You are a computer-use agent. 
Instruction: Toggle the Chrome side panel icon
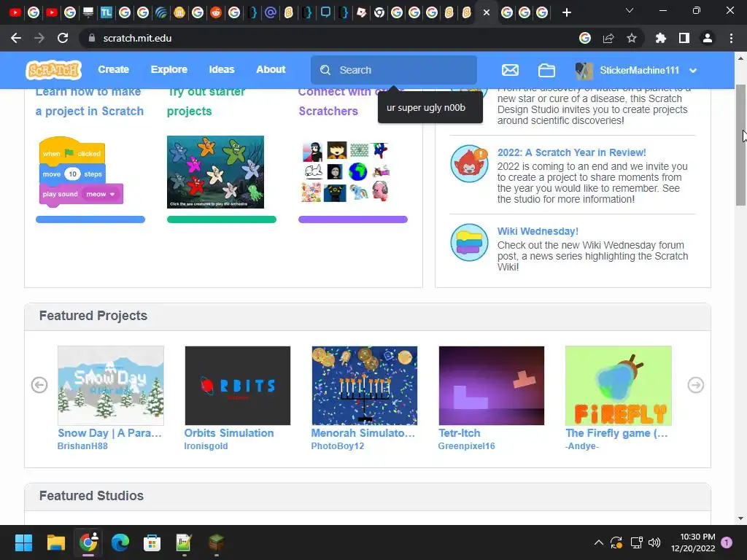click(684, 38)
